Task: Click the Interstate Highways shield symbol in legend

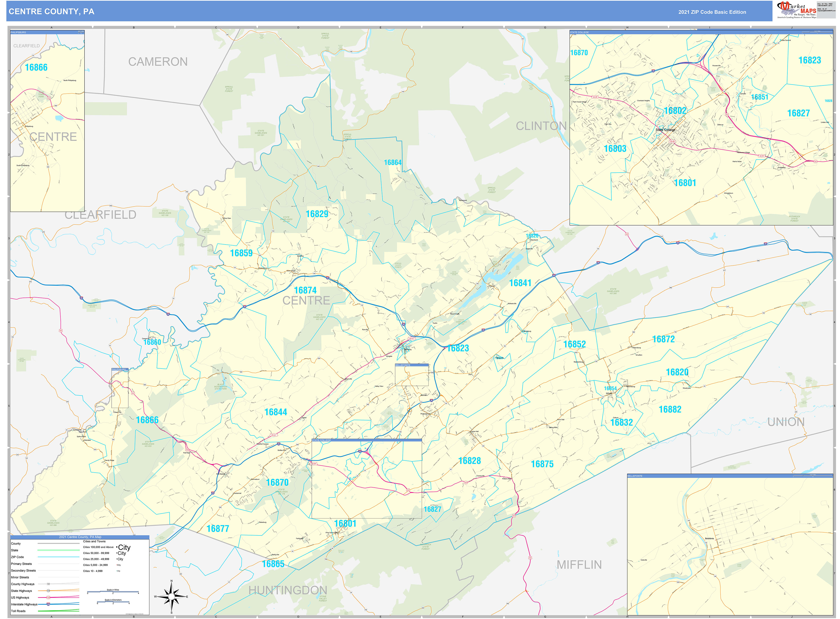Action: tap(48, 604)
